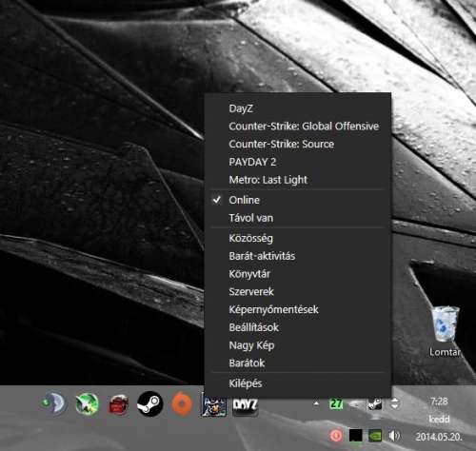The height and width of the screenshot is (451, 476).
Task: Set Steam status to Online
Action: coord(297,200)
